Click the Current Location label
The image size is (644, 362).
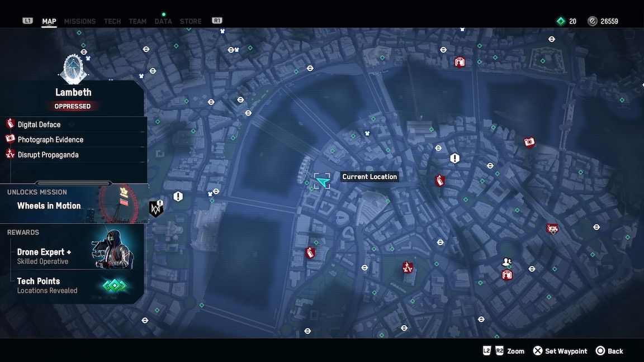click(x=370, y=177)
